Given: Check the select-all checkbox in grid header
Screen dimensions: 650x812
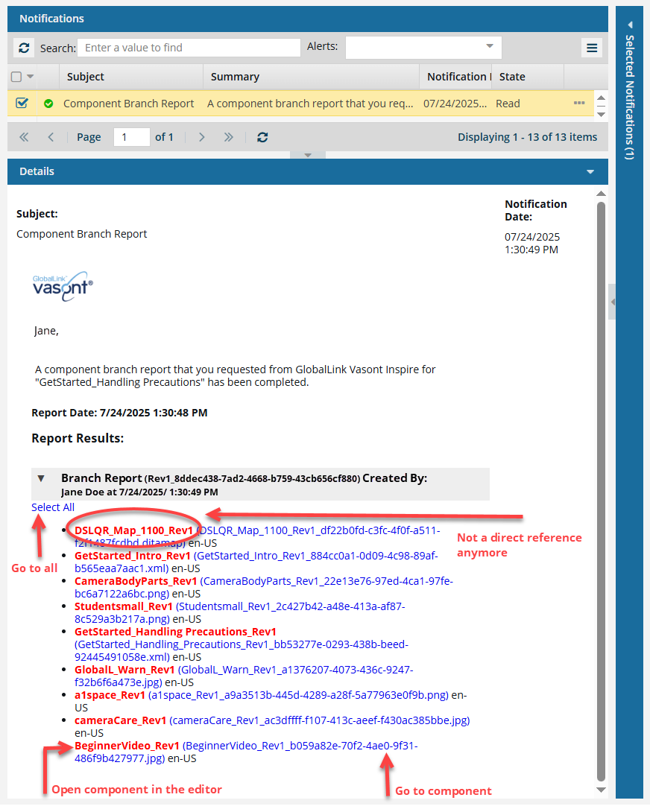Looking at the screenshot, I should (16, 77).
